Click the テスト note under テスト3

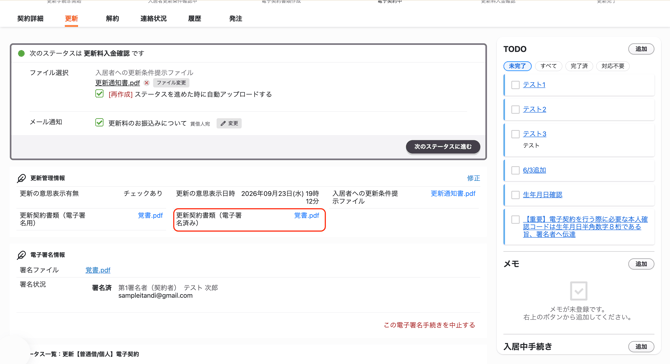tap(531, 146)
